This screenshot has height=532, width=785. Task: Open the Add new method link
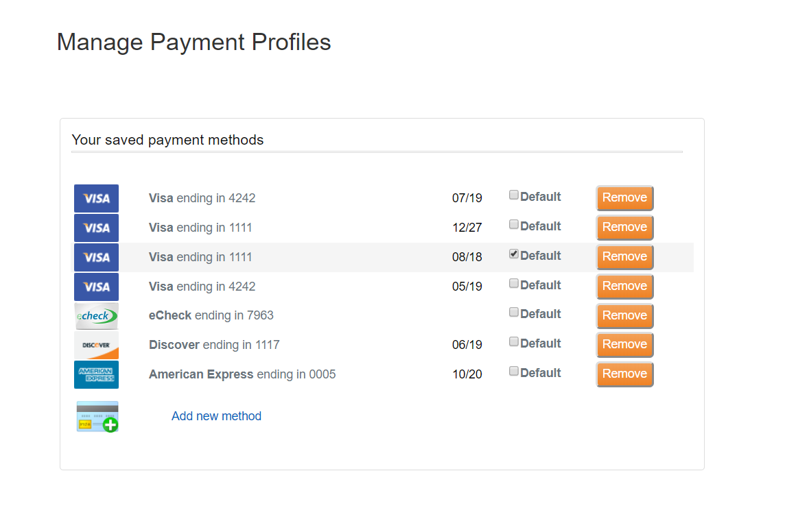point(216,416)
